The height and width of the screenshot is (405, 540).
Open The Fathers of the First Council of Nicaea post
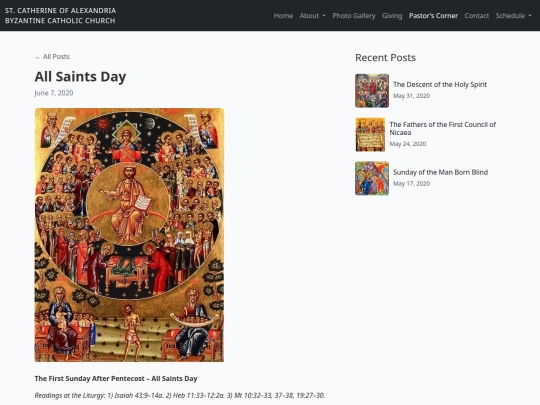point(443,128)
